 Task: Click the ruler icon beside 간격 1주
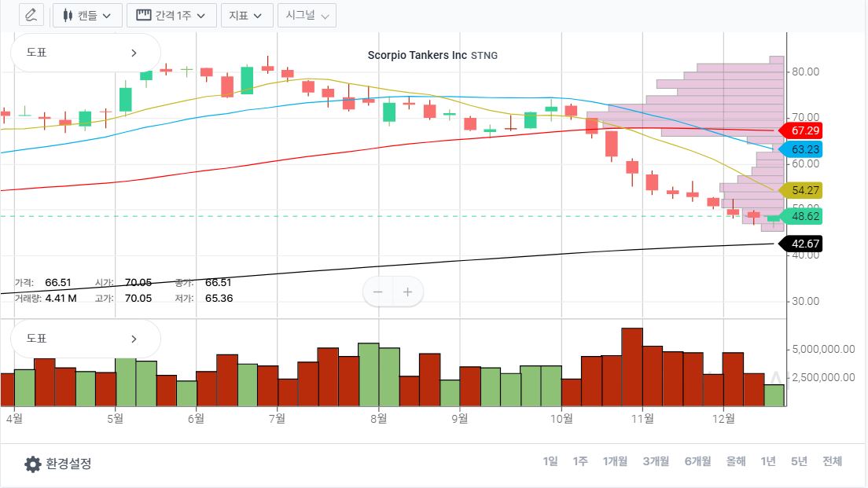(x=144, y=15)
